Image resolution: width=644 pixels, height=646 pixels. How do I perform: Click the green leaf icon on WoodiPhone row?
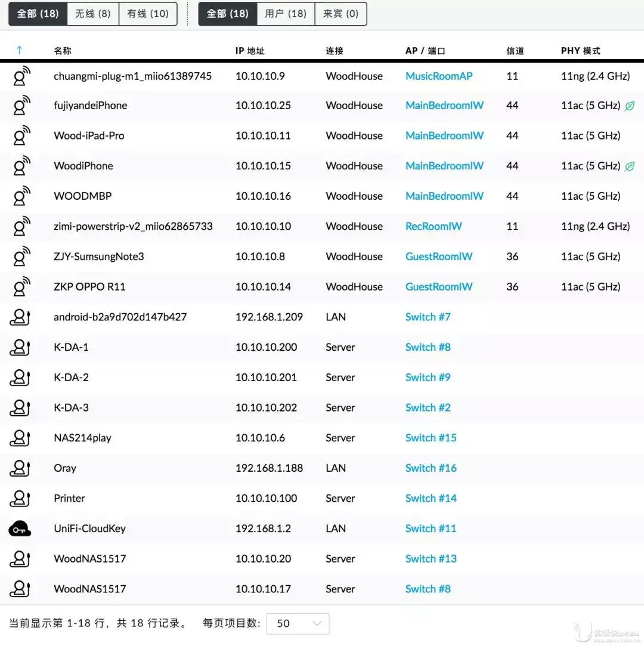coord(630,166)
